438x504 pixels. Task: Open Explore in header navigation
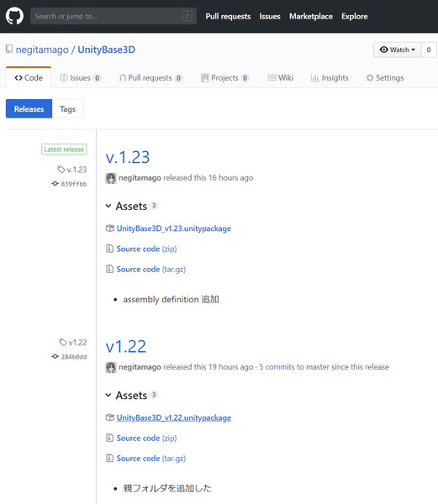pyautogui.click(x=355, y=17)
